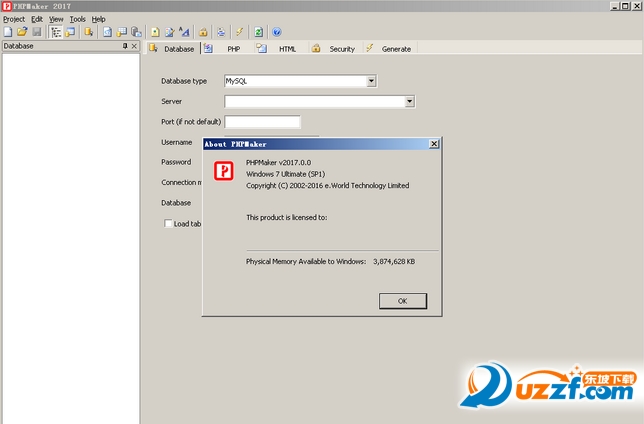
Task: Expand the Database type dropdown
Action: (x=371, y=81)
